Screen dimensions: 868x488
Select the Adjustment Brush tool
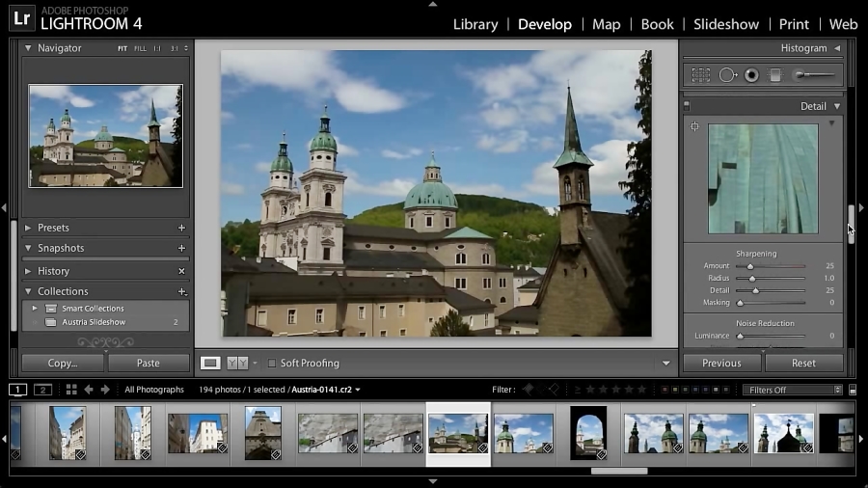pyautogui.click(x=814, y=74)
